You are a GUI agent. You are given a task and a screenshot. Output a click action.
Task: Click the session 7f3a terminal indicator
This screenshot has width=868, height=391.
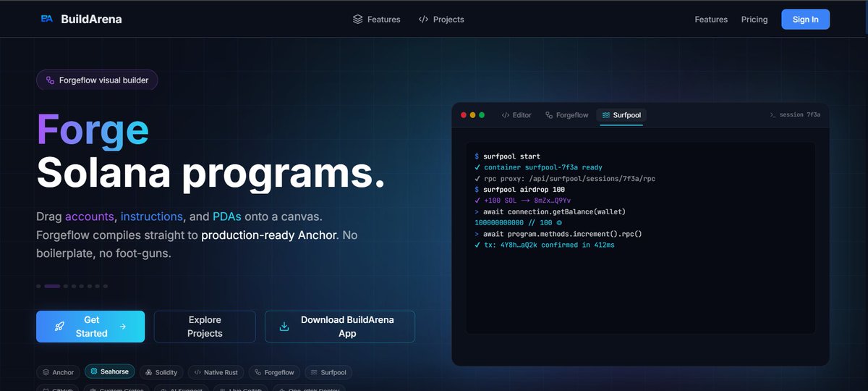tap(795, 115)
